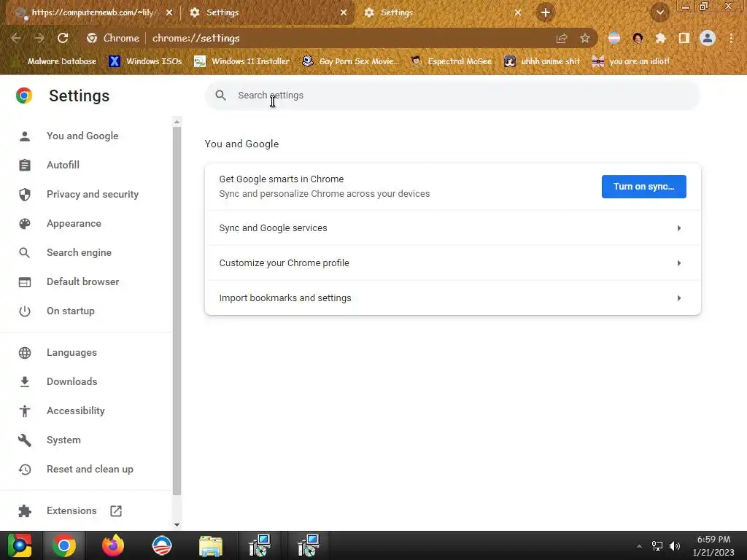Open the Windows 11 Installer bookmark
Viewport: 747px width, 560px height.
point(242,61)
